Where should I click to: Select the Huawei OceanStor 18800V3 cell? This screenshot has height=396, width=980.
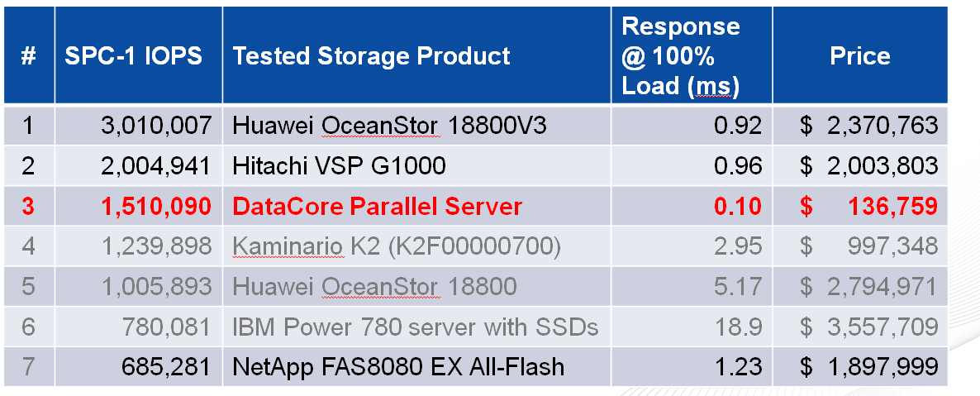click(x=389, y=126)
